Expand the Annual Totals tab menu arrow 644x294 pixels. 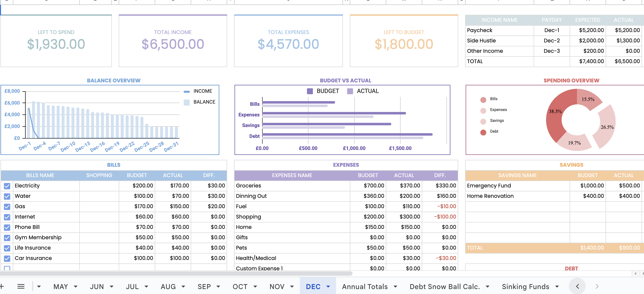click(395, 286)
